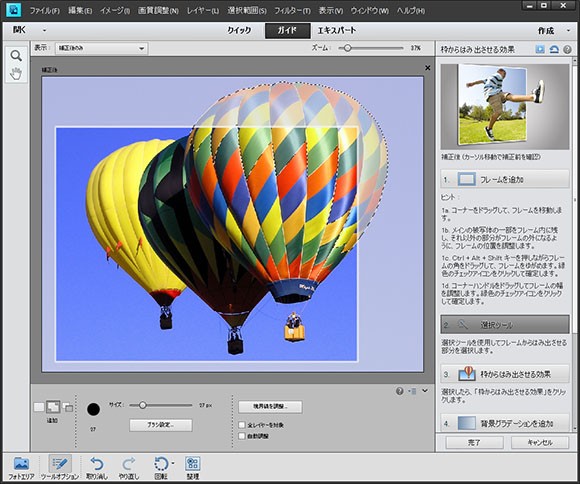The image size is (580, 484).
Task: Open ブラシ設定 brush settings
Action: (161, 425)
